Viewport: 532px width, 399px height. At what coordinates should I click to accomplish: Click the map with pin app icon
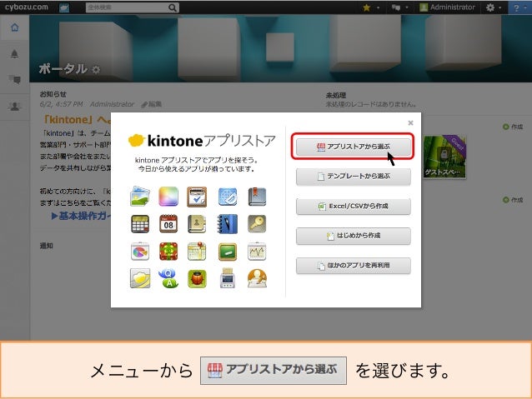click(x=197, y=252)
